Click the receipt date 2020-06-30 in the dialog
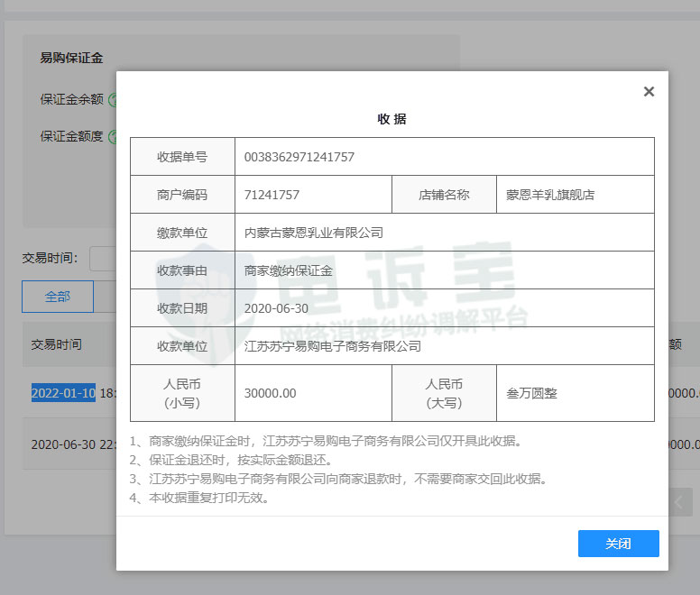700x595 pixels. [x=276, y=308]
